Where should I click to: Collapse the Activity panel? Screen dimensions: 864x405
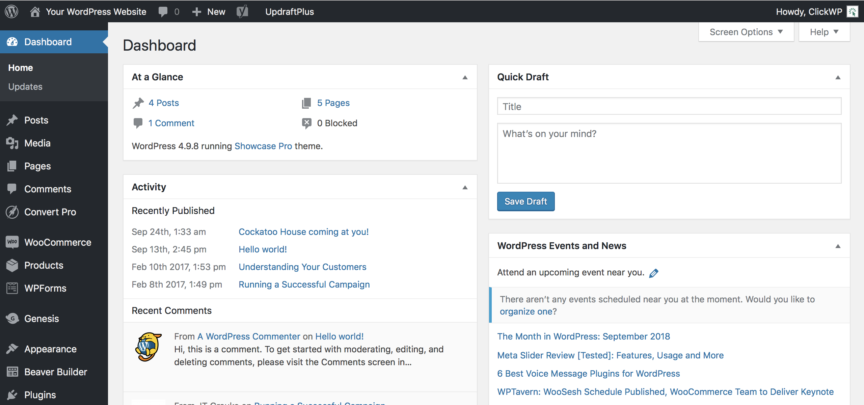pos(464,187)
